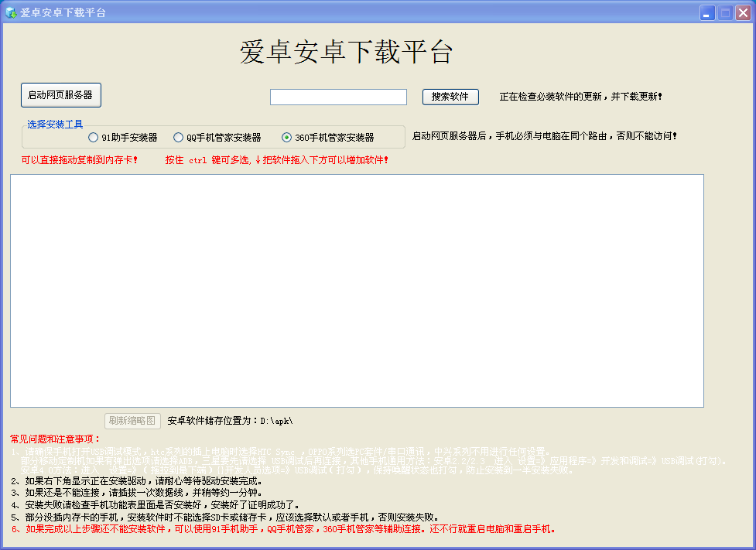Viewport: 756px width, 550px height.
Task: Click note 4 about 安装失败请检查手机功能表
Action: 155,504
